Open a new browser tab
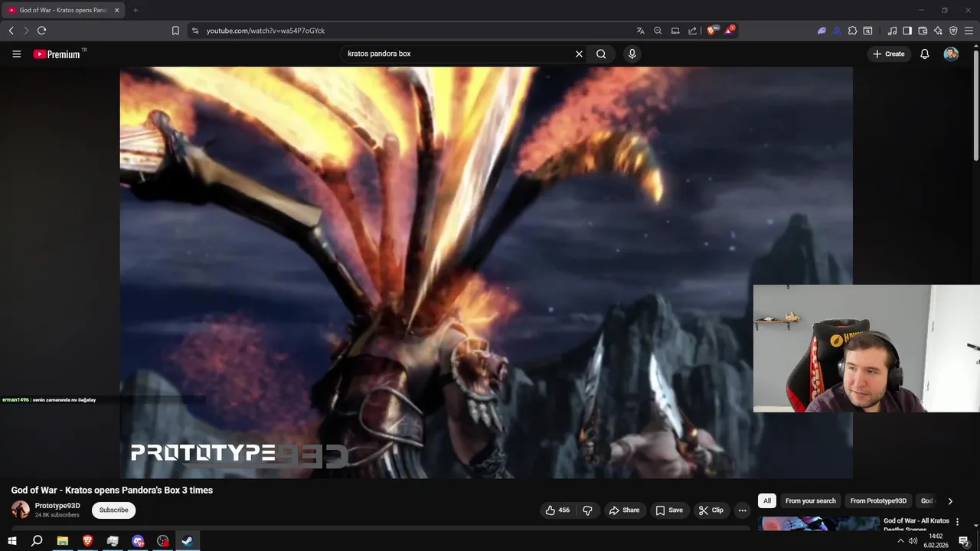This screenshot has height=551, width=980. pyautogui.click(x=136, y=10)
